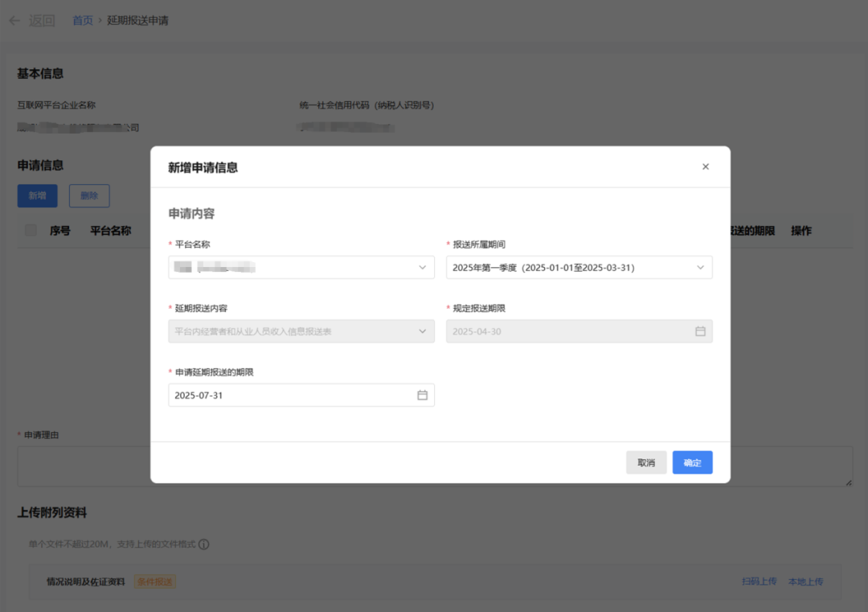Click the info icon after 支持上传的文件格式
This screenshot has height=612, width=868.
pyautogui.click(x=203, y=543)
